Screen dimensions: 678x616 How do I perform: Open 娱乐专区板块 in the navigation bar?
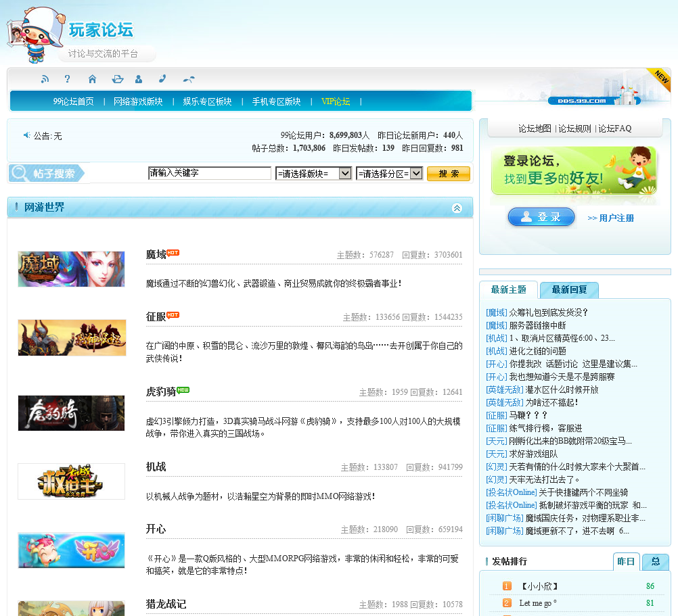coord(207,101)
